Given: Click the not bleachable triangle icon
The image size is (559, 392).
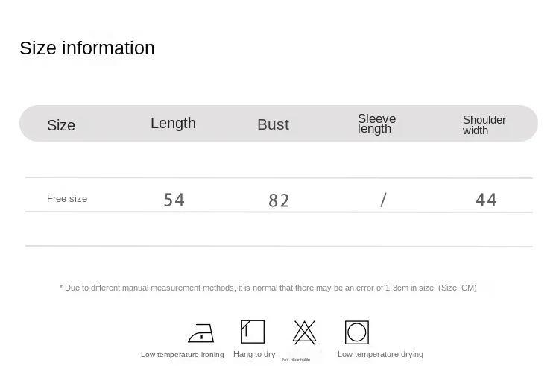Looking at the screenshot, I should pos(304,332).
